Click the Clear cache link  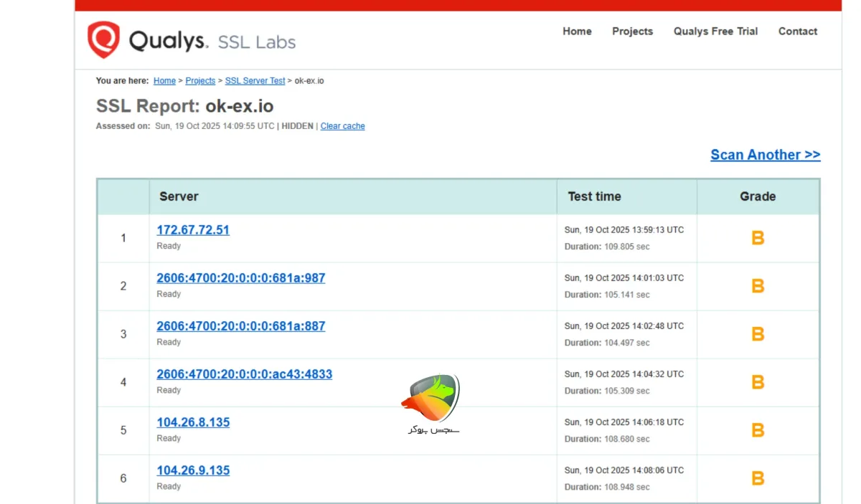[x=342, y=126]
